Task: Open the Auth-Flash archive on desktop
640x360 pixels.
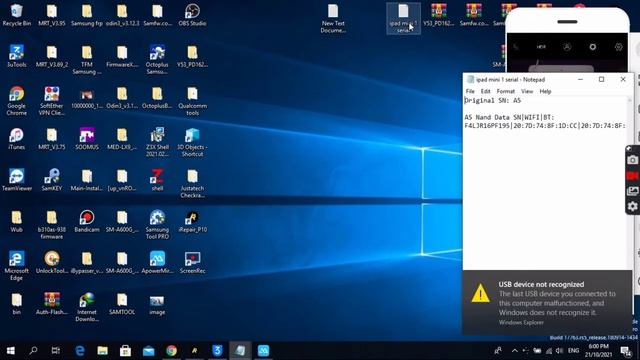Action: (x=51, y=304)
